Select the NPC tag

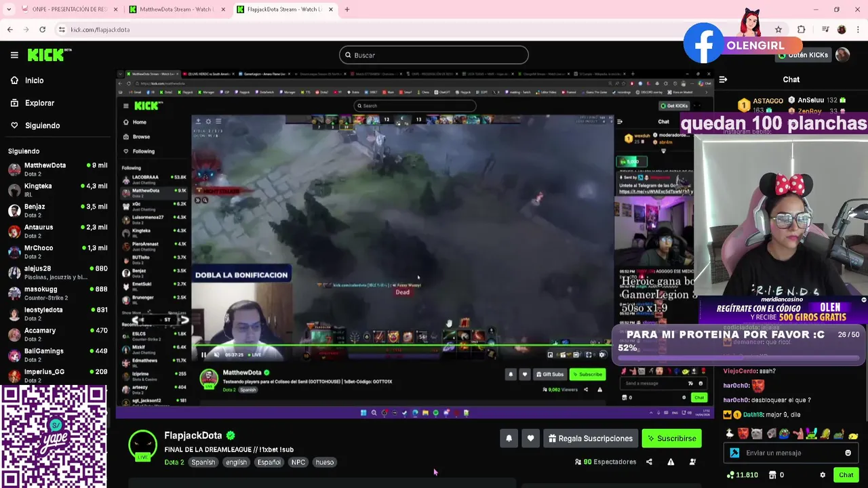click(x=298, y=462)
